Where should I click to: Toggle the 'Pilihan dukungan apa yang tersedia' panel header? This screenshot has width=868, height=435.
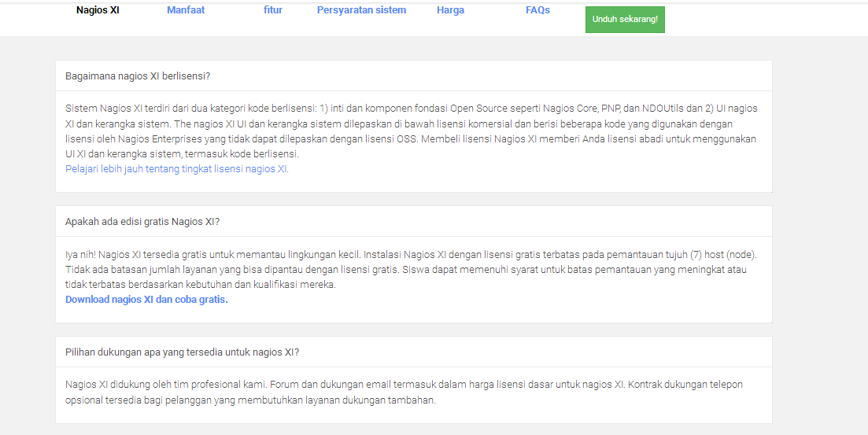point(182,352)
